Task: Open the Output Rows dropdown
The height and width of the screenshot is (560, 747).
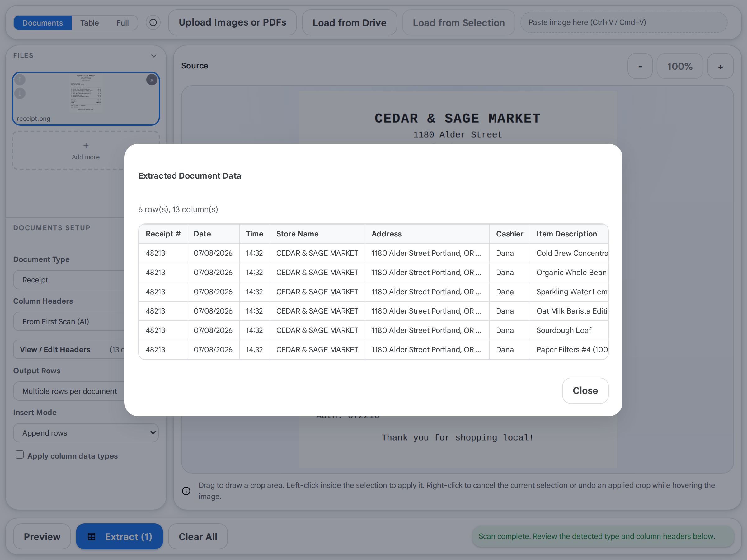Action: 69,391
